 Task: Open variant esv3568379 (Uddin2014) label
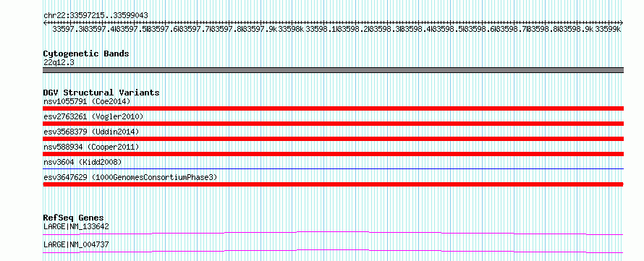coord(92,132)
